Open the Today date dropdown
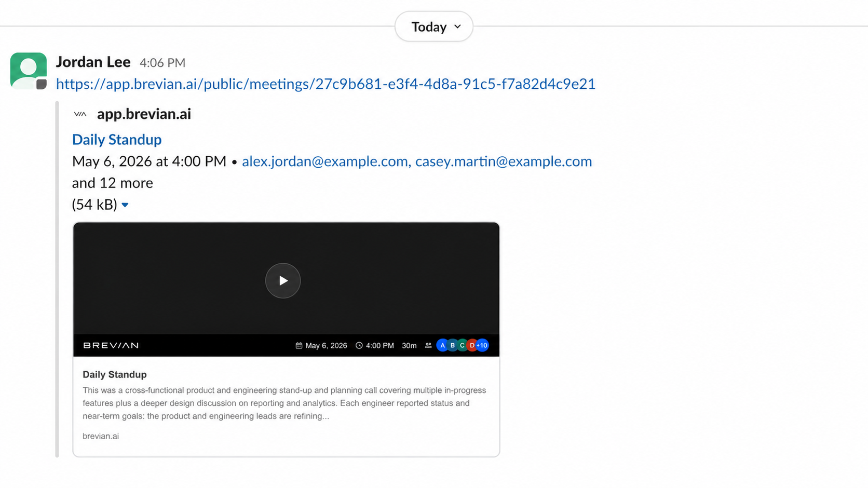The width and height of the screenshot is (868, 488). click(434, 26)
